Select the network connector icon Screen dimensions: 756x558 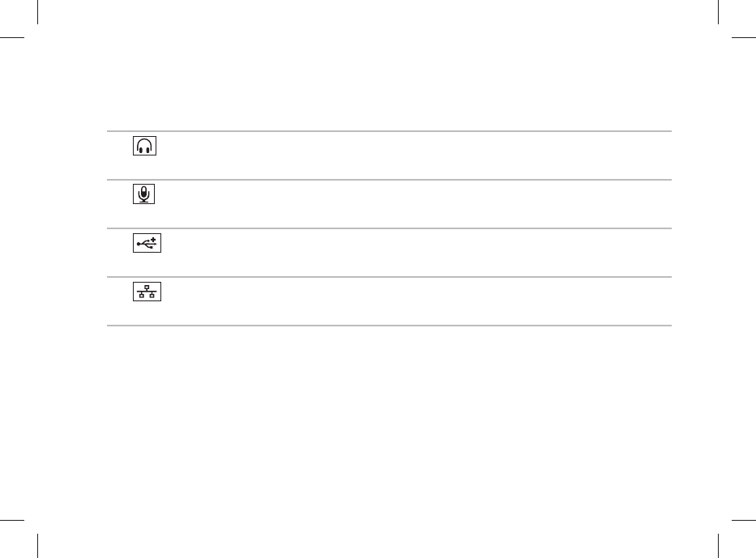(147, 292)
